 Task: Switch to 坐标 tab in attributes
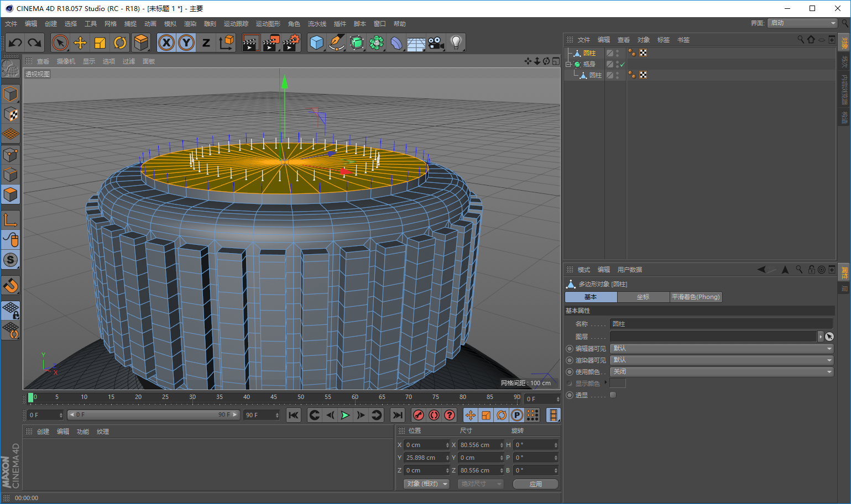tap(643, 297)
